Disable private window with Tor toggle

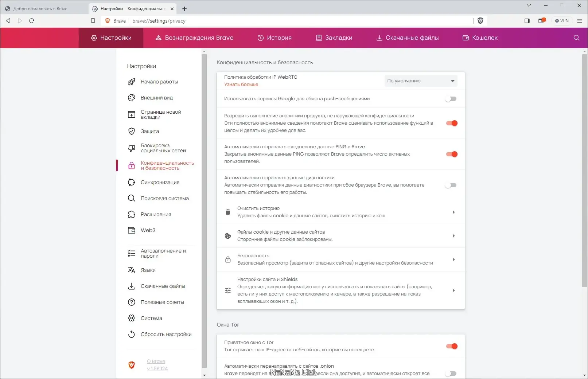tap(452, 346)
